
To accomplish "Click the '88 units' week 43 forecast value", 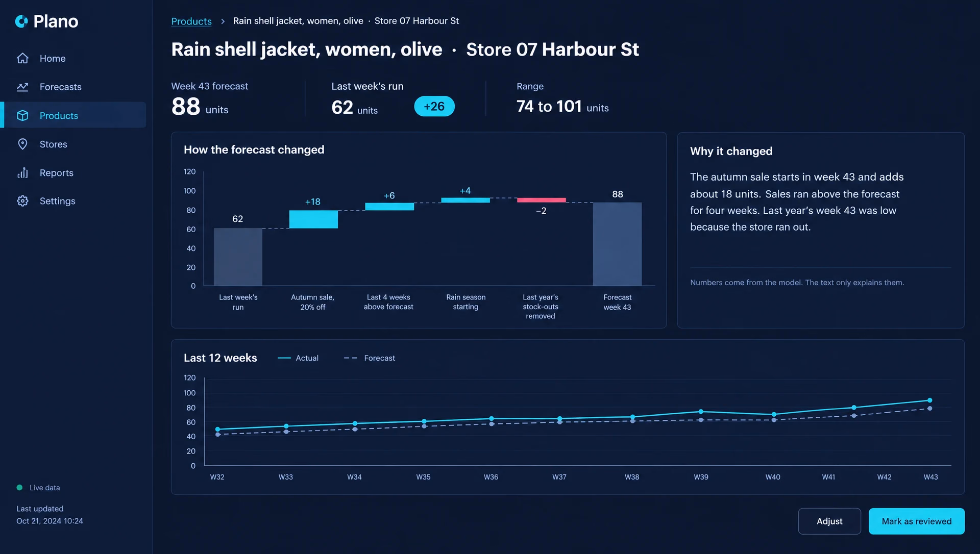I will pos(200,107).
